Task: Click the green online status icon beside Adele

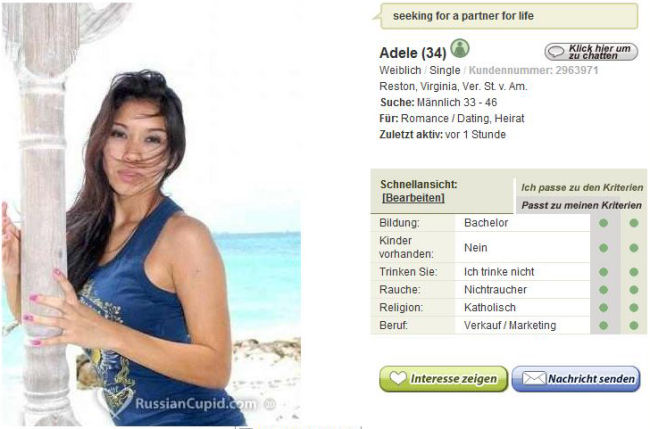Action: 460,48
